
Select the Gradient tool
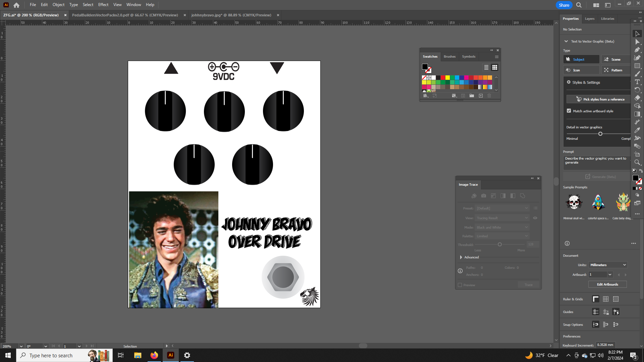click(637, 114)
